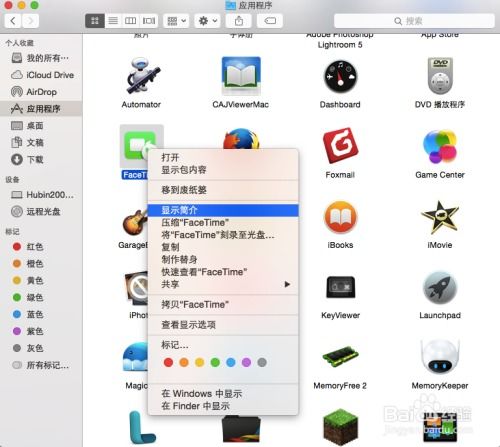Select the iMovie app icon
The image size is (500, 447).
click(440, 217)
